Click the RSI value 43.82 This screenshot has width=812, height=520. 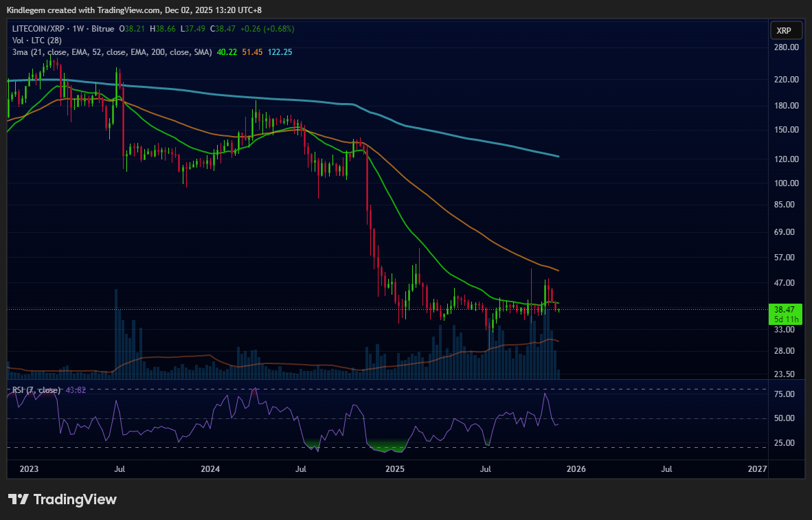76,390
